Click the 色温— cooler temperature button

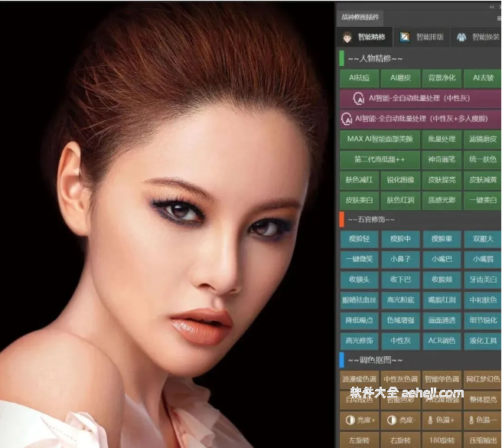point(482,420)
